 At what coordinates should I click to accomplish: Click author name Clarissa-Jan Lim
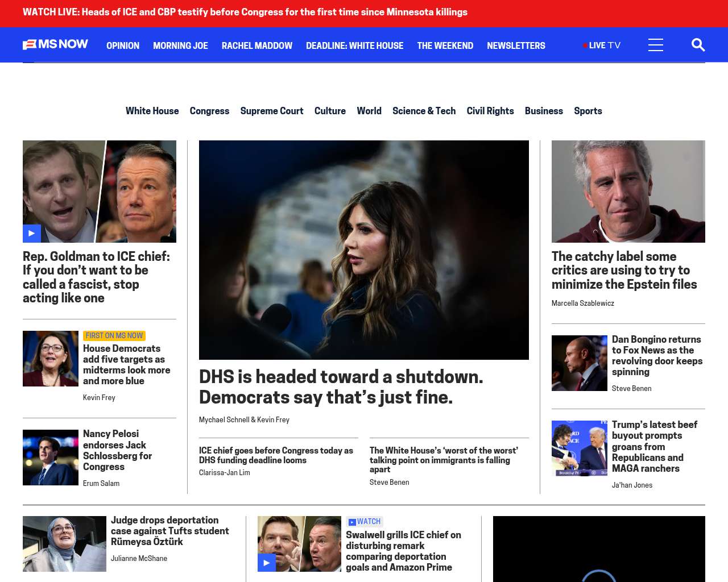coord(225,473)
